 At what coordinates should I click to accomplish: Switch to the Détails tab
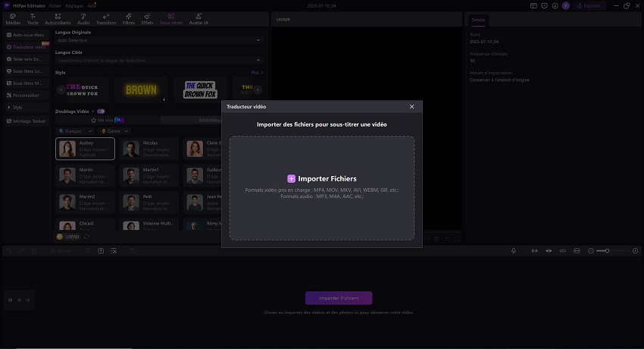pyautogui.click(x=478, y=20)
